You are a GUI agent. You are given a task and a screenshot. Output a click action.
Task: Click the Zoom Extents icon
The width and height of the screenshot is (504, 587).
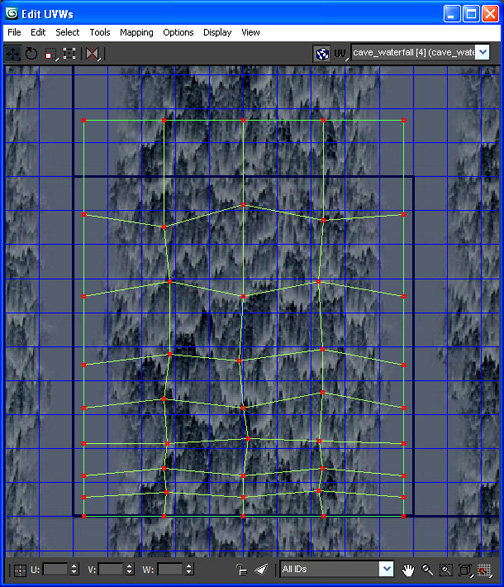point(465,570)
